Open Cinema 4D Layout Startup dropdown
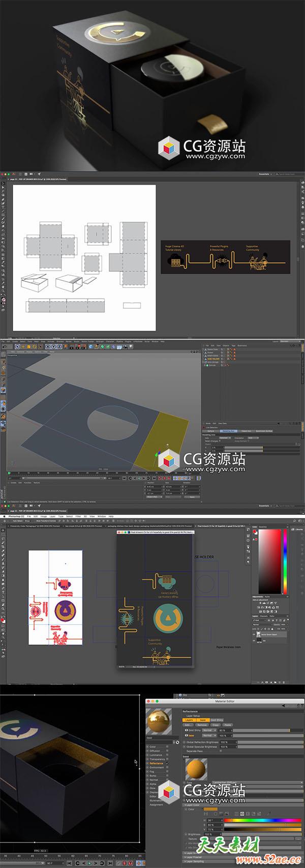 290,341
